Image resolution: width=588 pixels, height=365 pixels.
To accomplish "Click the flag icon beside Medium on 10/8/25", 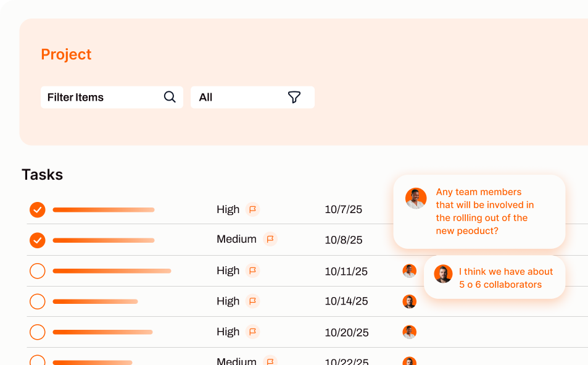I will coord(270,239).
